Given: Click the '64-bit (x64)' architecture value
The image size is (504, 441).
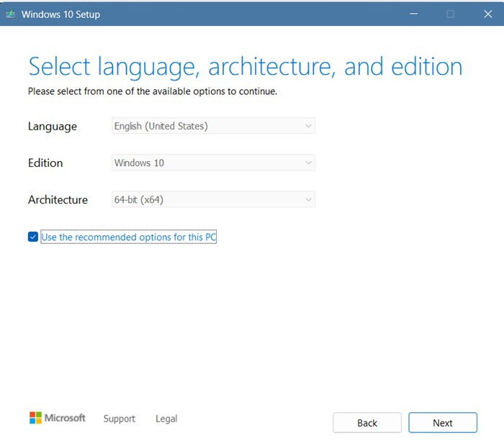Looking at the screenshot, I should 138,200.
